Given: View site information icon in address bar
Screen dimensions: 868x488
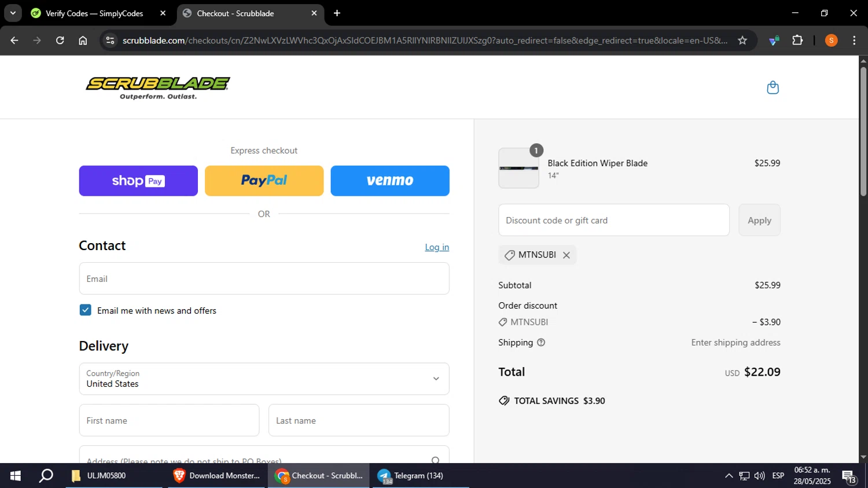Looking at the screenshot, I should [x=111, y=41].
